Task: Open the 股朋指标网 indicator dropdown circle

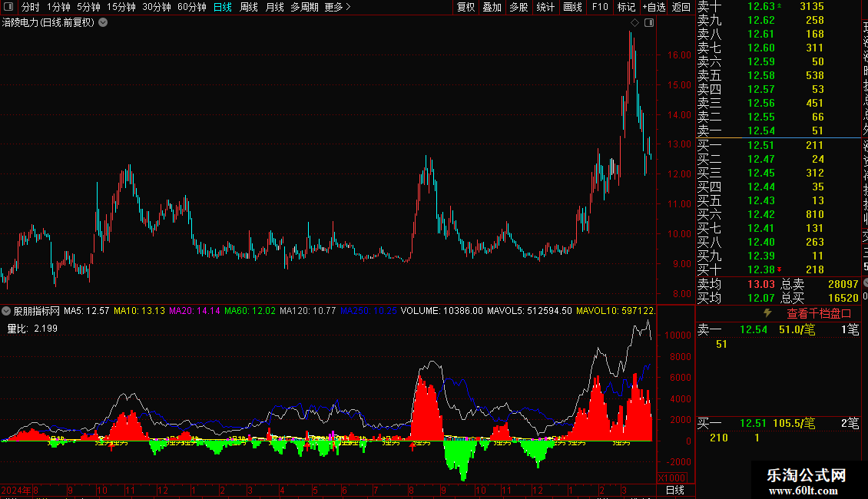Action: coord(6,311)
